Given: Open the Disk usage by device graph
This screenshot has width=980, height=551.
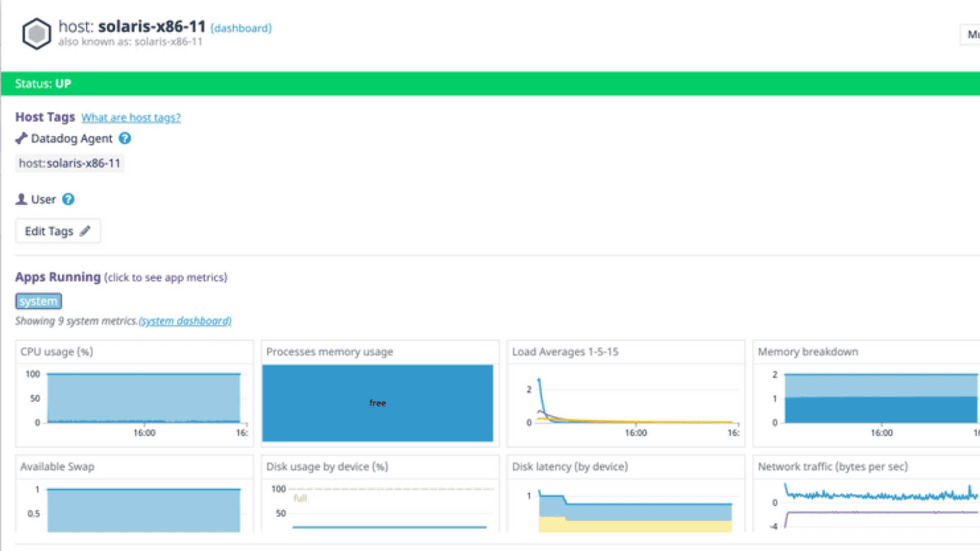Looking at the screenshot, I should pyautogui.click(x=380, y=494).
